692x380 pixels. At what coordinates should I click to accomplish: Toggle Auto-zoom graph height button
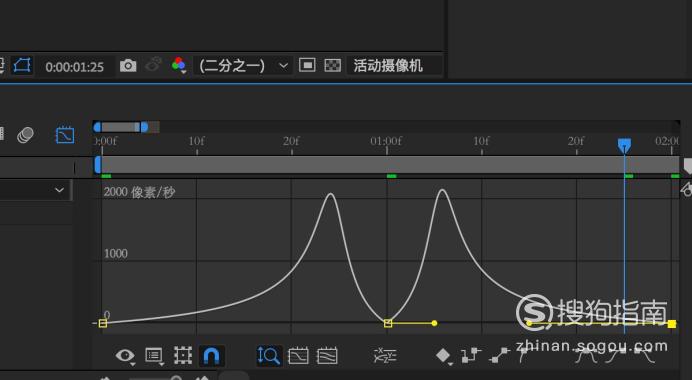pyautogui.click(x=268, y=356)
